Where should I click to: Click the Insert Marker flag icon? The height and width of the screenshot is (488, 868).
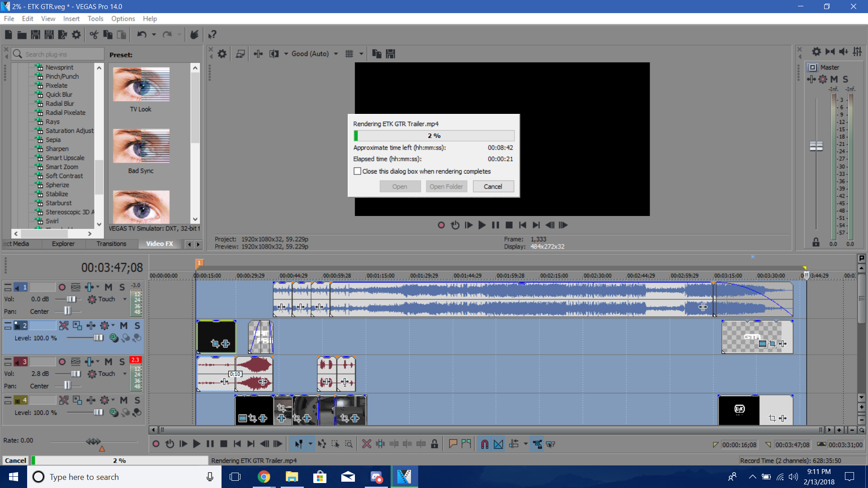tap(453, 444)
